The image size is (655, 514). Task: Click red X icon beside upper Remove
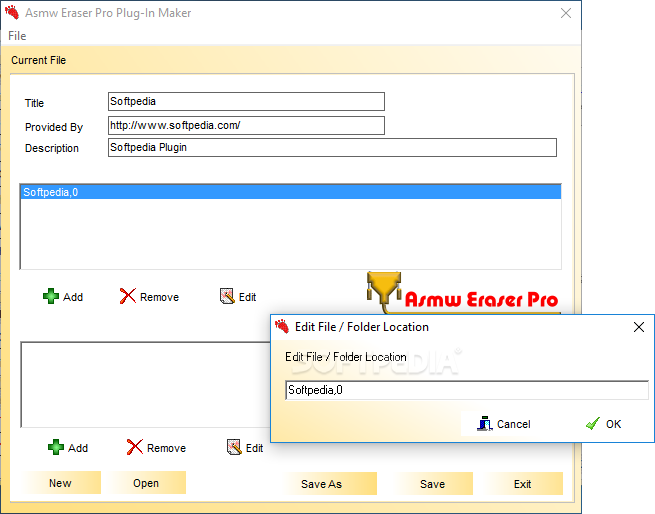click(128, 296)
